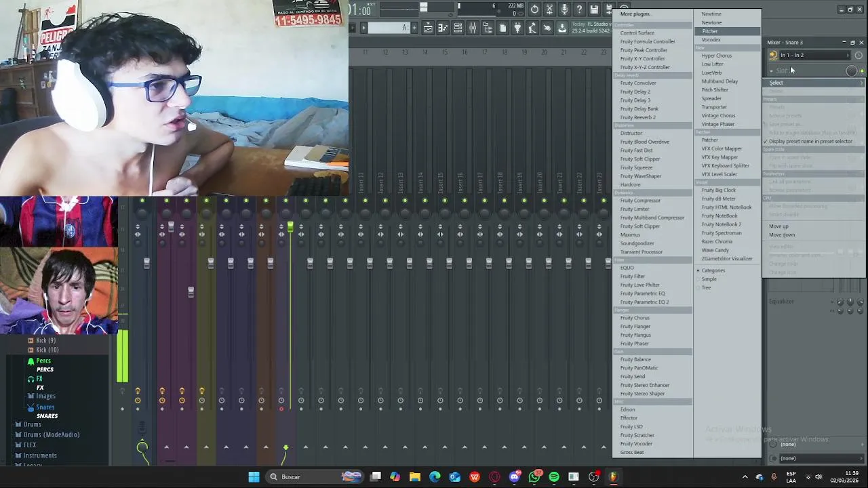Click the undo history circular arrow icon
Screen dimensions: 868x488
tap(534, 9)
